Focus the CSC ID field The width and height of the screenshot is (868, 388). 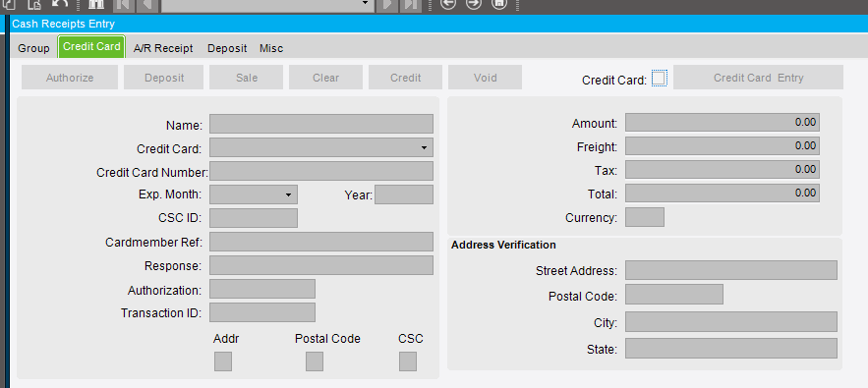coord(254,218)
